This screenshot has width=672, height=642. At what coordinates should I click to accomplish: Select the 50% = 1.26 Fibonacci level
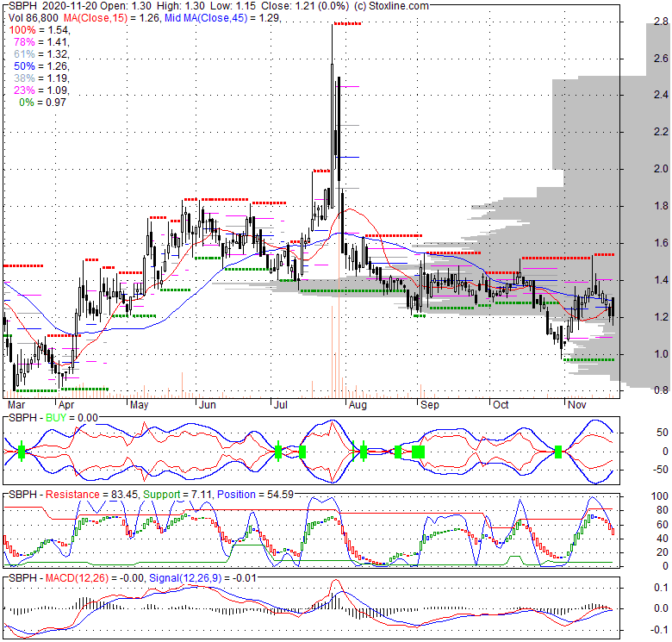41,66
